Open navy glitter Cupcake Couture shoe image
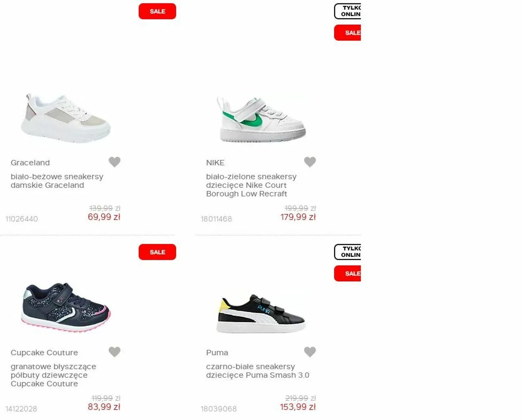The width and height of the screenshot is (522, 420). coord(66,308)
